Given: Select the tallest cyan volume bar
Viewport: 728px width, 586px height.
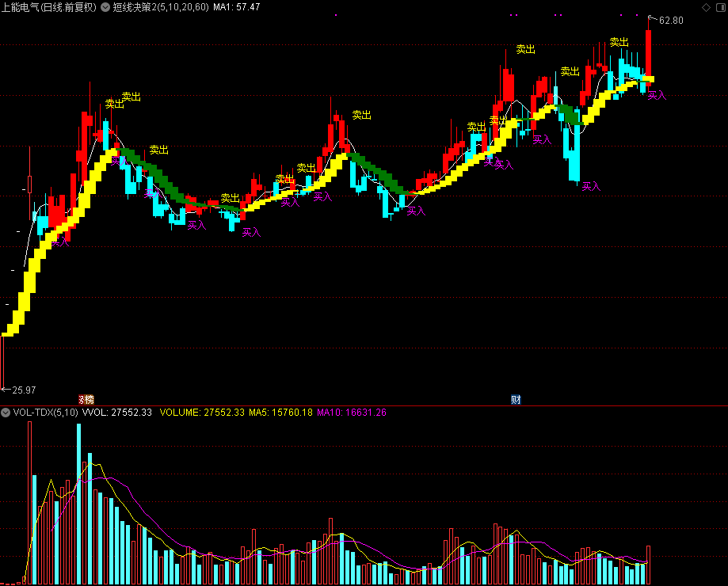Looking at the screenshot, I should tap(79, 504).
